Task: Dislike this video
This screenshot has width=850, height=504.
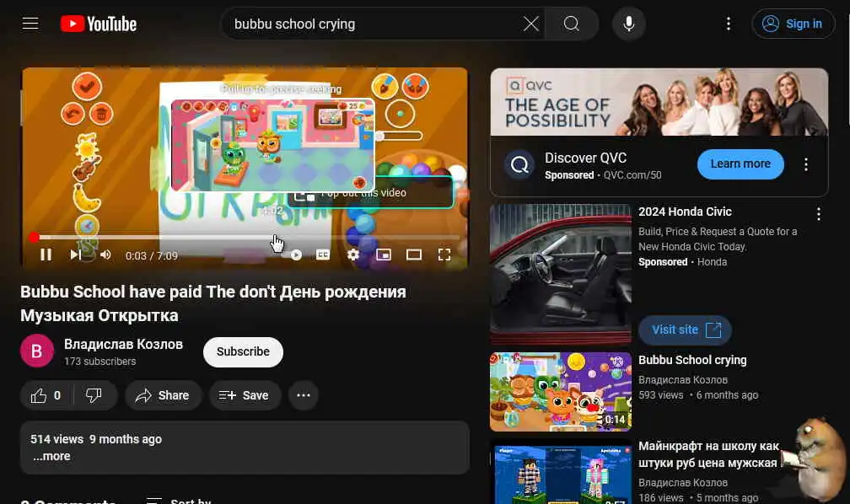Action: (x=94, y=395)
